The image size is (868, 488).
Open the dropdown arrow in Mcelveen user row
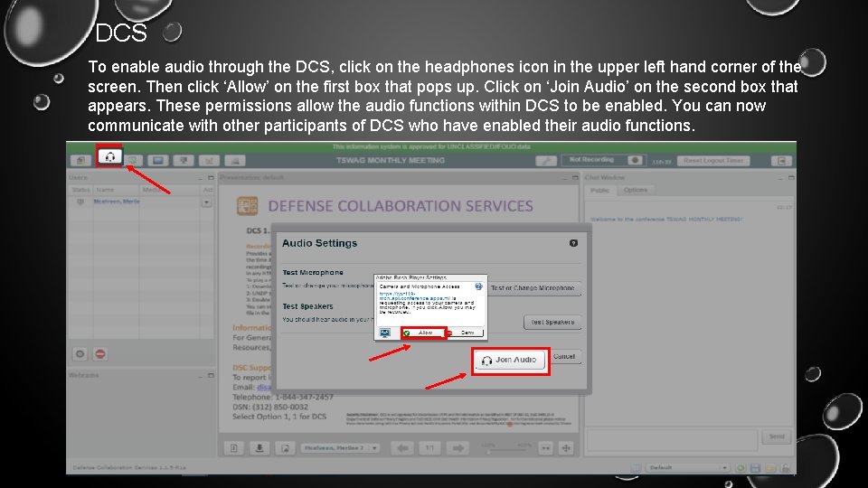click(x=206, y=202)
